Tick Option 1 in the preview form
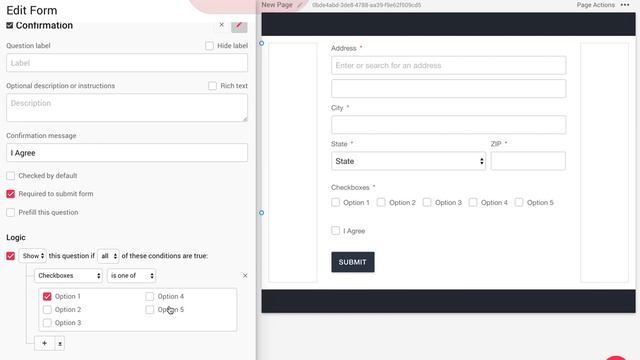The image size is (640, 360). (x=336, y=202)
